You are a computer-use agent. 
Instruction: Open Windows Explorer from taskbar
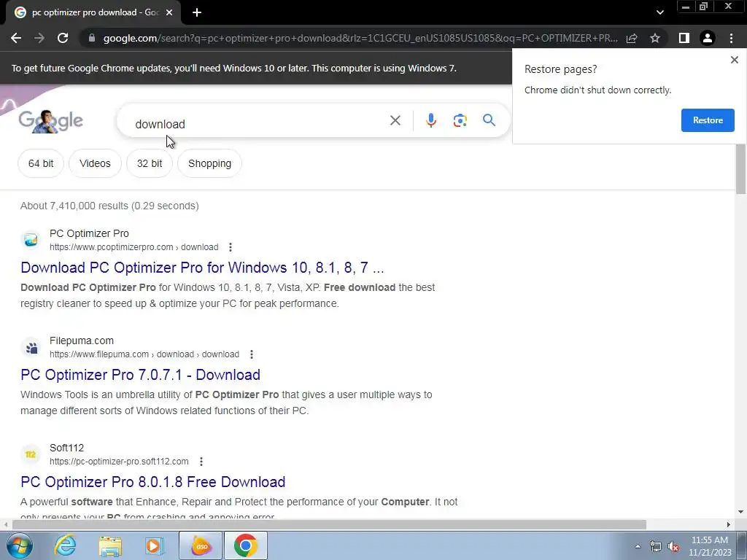[110, 545]
